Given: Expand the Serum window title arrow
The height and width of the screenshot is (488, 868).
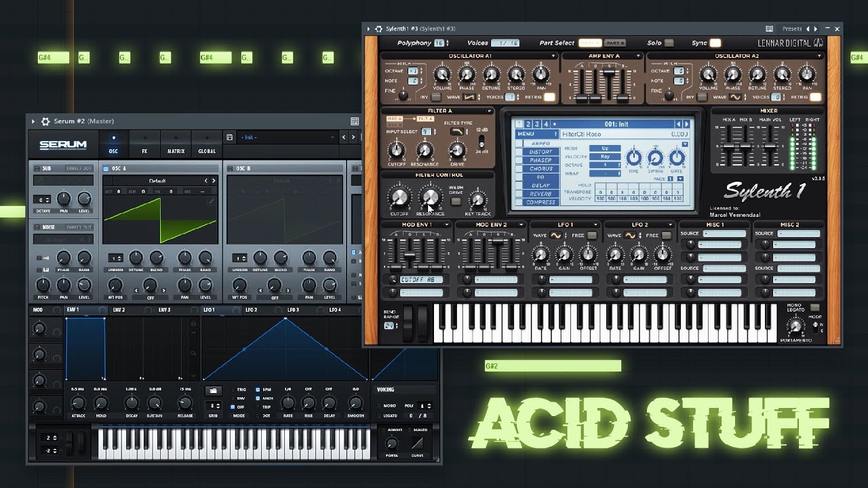Looking at the screenshot, I should coord(33,121).
